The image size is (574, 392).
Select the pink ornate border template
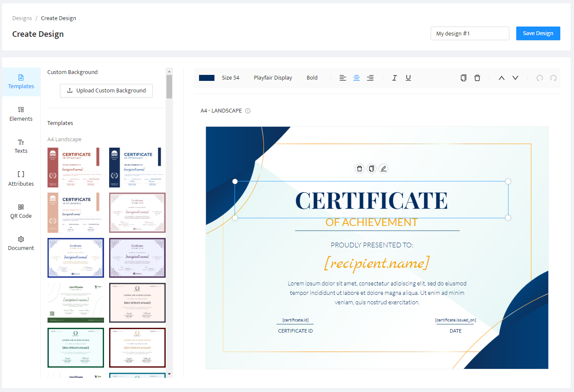point(137,213)
